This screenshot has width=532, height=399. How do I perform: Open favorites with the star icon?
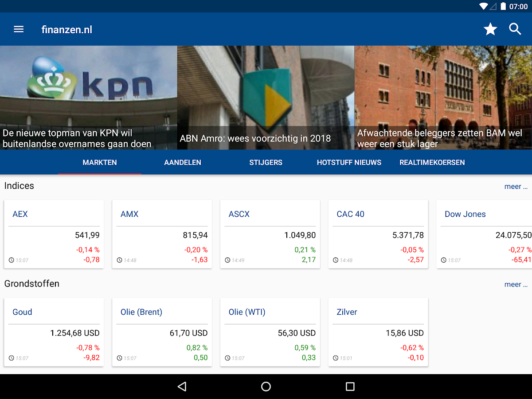click(x=490, y=29)
